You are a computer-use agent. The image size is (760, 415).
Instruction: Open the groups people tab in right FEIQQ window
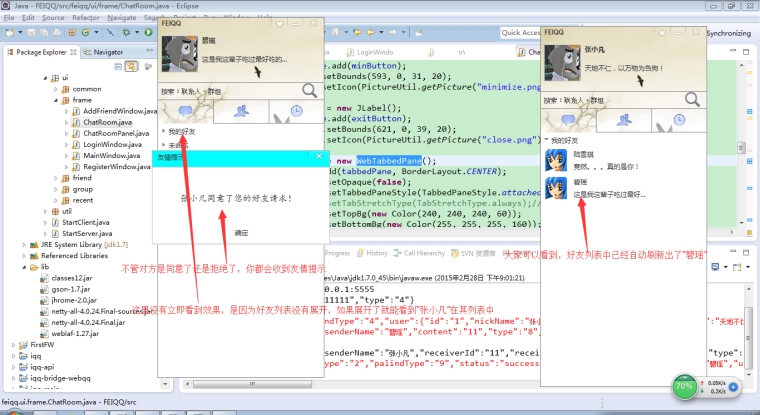tap(624, 120)
